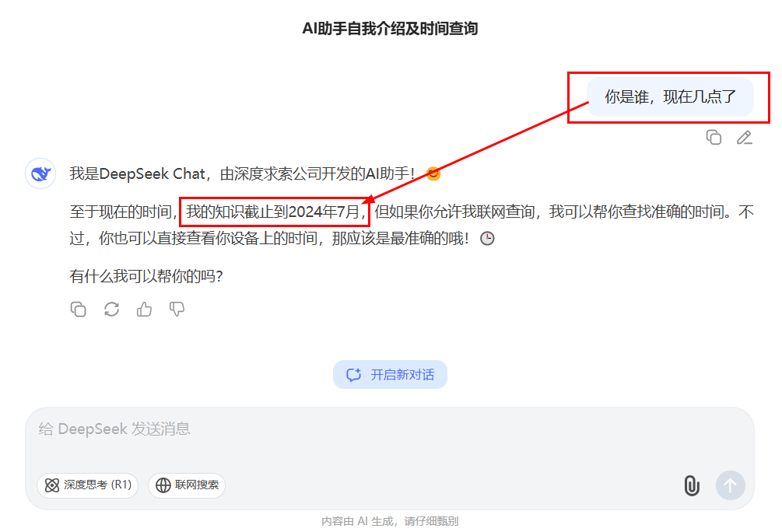This screenshot has width=782, height=532.
Task: Start a new chat via 开启新对话
Action: click(390, 374)
